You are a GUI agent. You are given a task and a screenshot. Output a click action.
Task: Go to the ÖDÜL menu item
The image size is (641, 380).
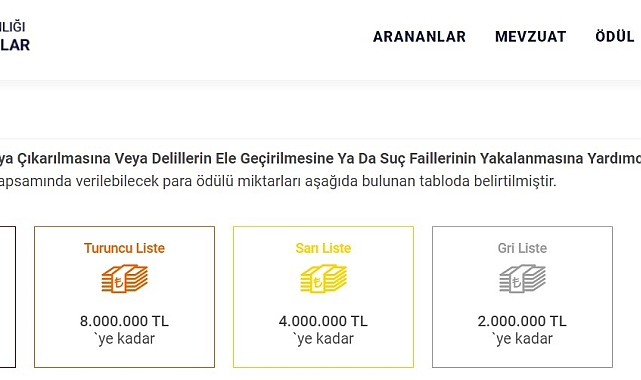(x=615, y=36)
